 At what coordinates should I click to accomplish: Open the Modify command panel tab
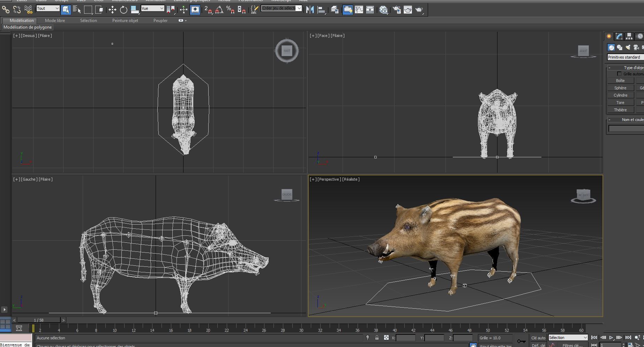point(619,36)
